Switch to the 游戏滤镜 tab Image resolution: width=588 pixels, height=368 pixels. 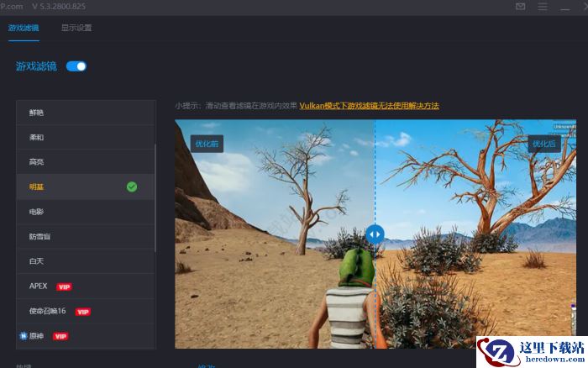[24, 28]
